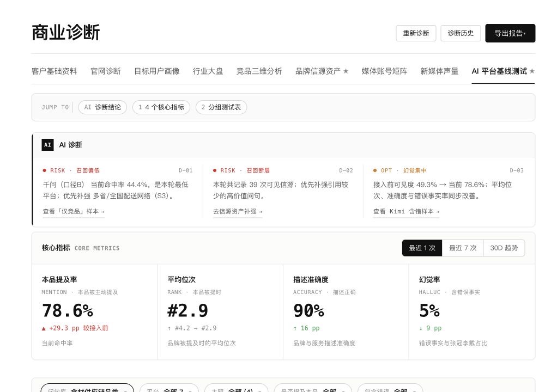Follow the 查看「仅竞品」样本 link

tap(74, 211)
